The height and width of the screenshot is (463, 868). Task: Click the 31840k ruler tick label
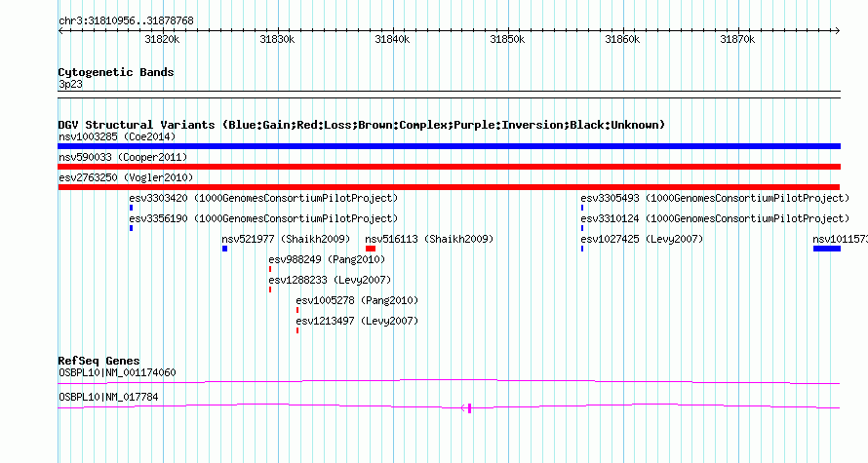(x=392, y=39)
